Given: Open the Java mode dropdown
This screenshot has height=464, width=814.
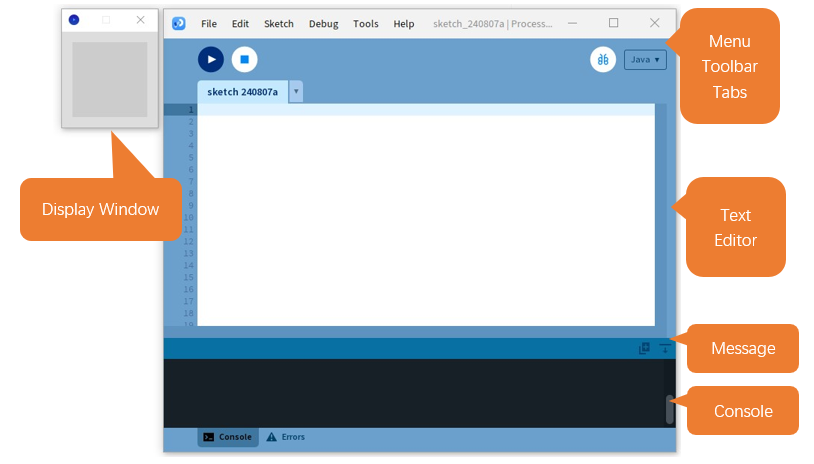Looking at the screenshot, I should [x=645, y=60].
